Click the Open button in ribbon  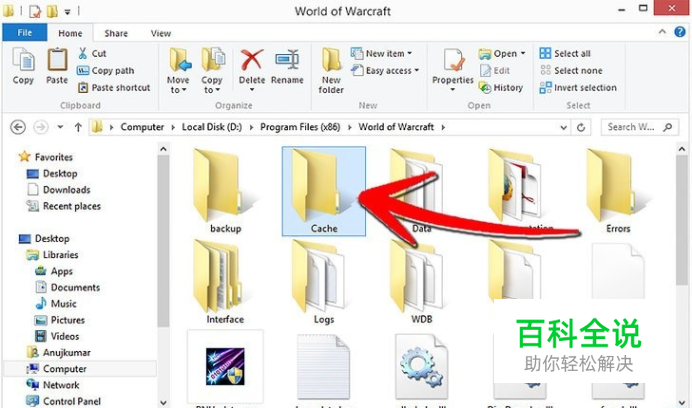(502, 53)
